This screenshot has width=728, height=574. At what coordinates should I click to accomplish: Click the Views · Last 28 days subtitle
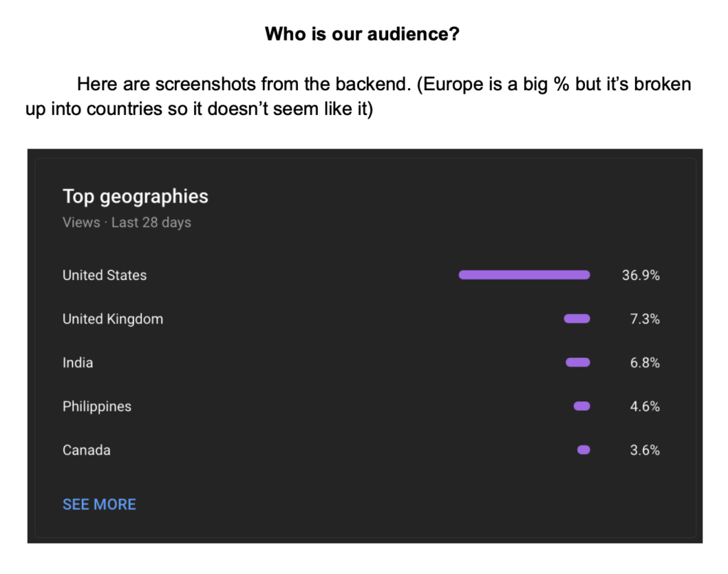(x=127, y=222)
